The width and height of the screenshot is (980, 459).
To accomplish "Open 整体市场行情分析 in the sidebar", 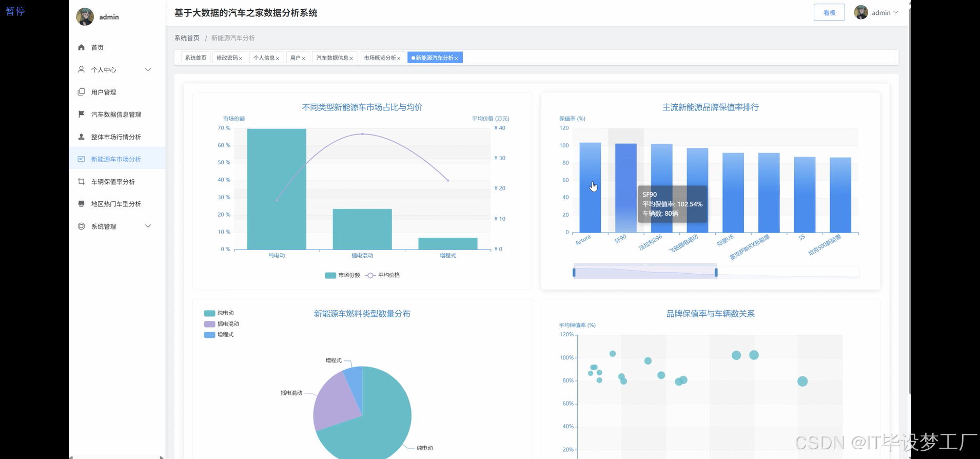I will [117, 137].
